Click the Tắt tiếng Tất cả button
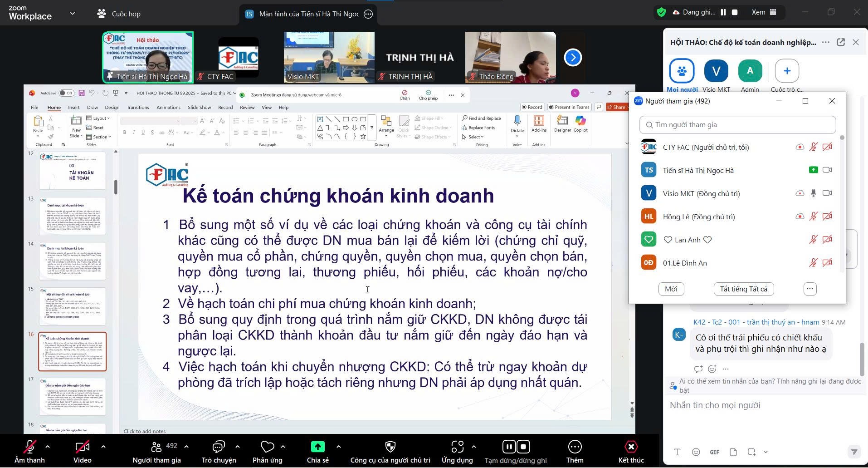Viewport: 868px width, 468px height. coord(743,289)
